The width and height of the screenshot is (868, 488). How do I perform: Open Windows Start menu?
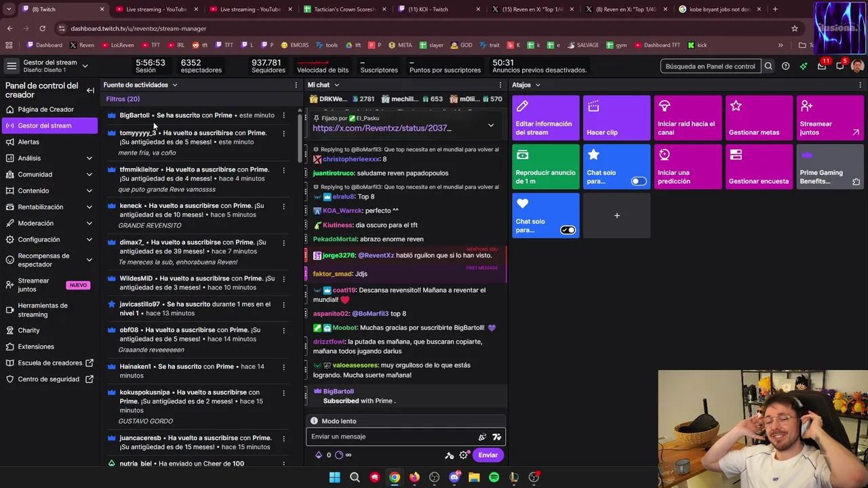point(334,477)
